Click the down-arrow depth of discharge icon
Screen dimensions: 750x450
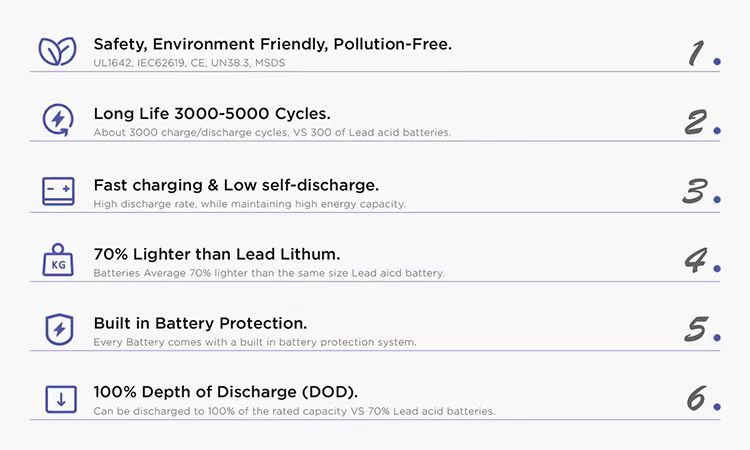[61, 399]
